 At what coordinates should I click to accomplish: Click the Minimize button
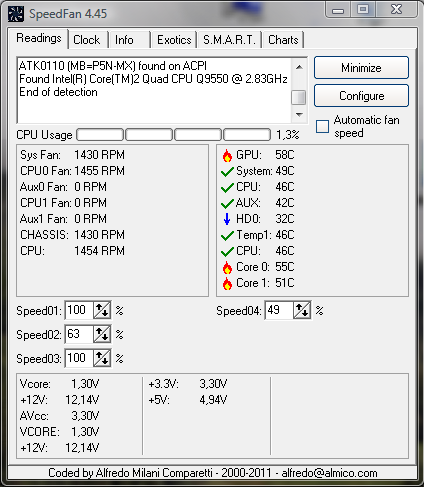point(361,68)
